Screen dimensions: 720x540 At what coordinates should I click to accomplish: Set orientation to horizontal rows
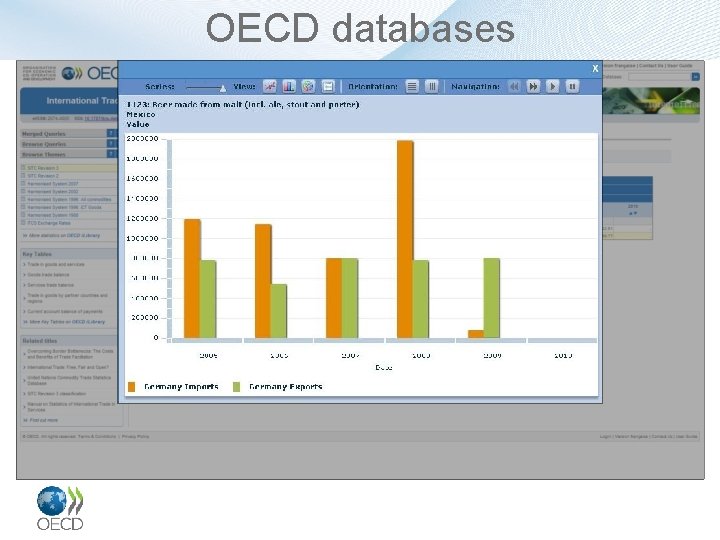[412, 86]
